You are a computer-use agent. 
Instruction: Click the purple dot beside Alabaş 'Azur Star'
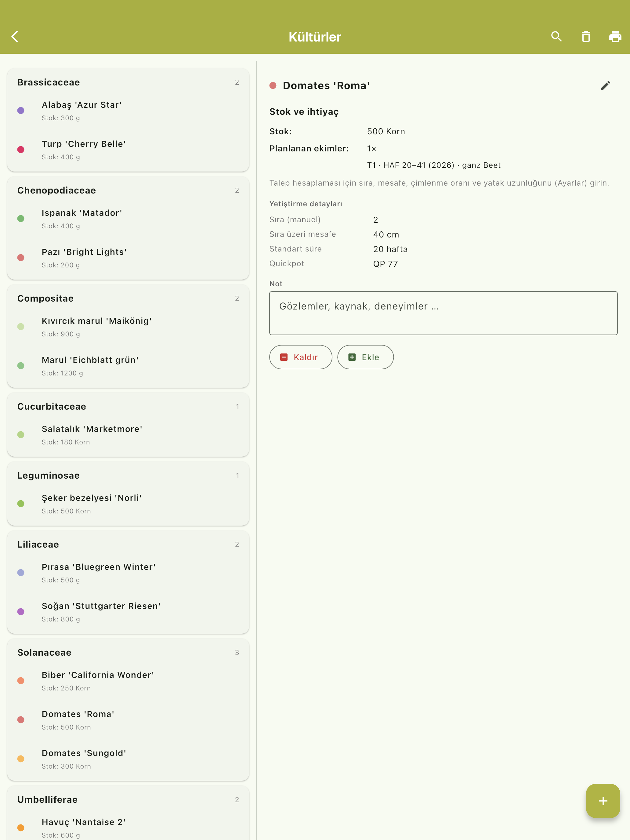tap(21, 110)
